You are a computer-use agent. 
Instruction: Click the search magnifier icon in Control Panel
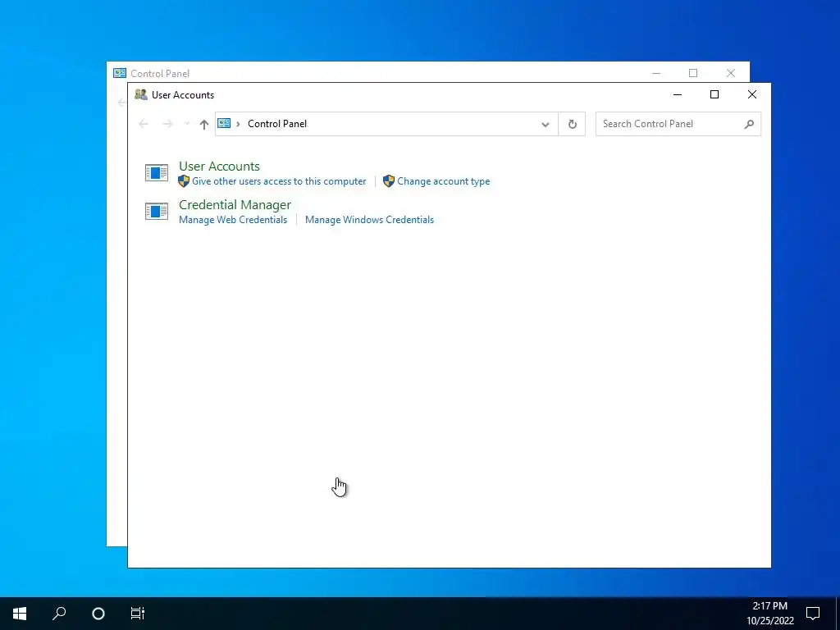750,125
